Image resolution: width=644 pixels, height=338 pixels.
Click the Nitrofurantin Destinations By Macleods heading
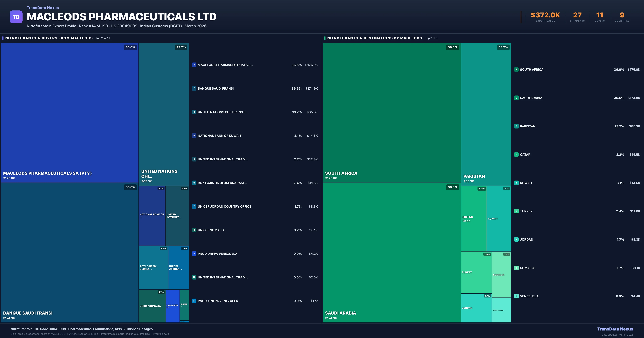pyautogui.click(x=374, y=38)
